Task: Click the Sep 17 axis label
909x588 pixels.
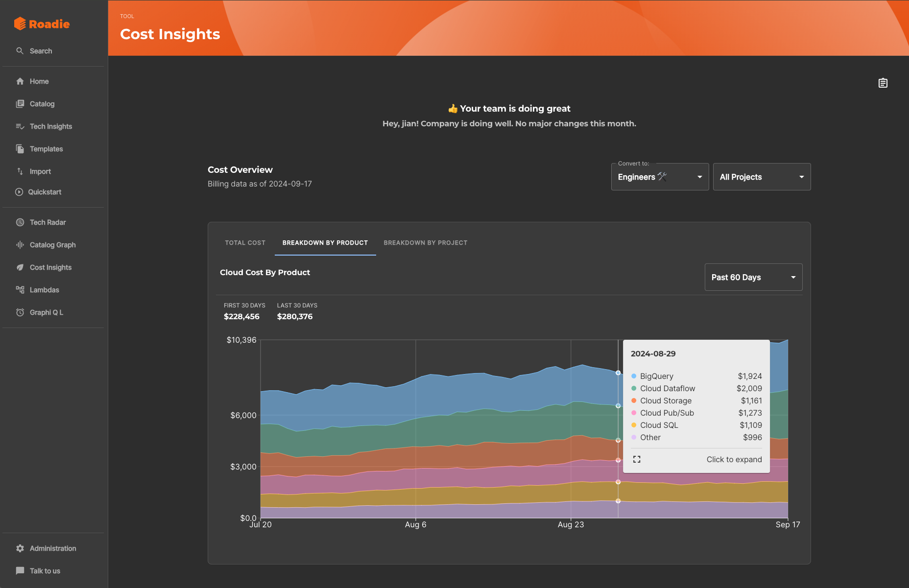Action: tap(788, 524)
